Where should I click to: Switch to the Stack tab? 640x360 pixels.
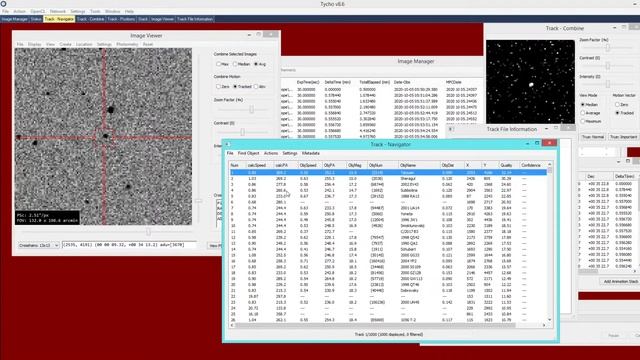click(143, 19)
